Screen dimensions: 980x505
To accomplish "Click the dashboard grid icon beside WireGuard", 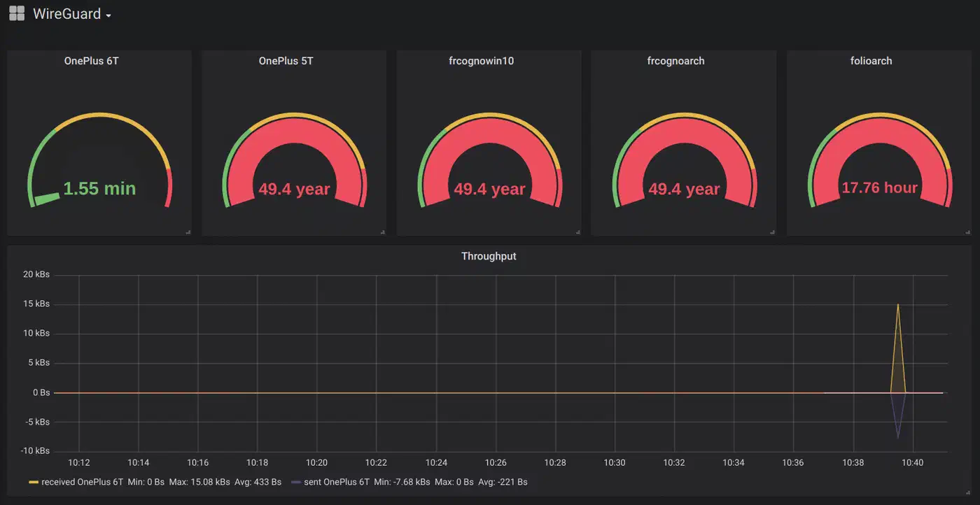I will pos(17,14).
